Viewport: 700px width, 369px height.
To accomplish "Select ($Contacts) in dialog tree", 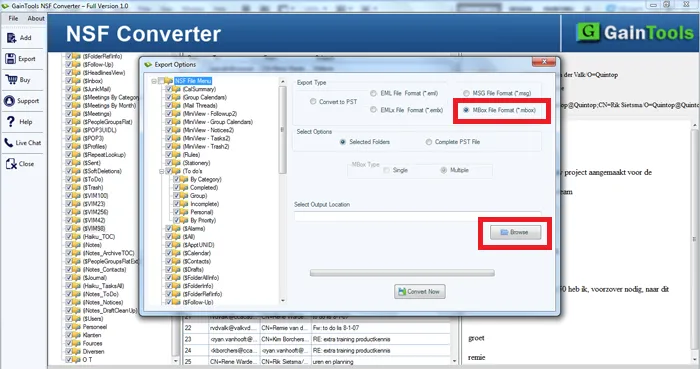I will point(196,261).
